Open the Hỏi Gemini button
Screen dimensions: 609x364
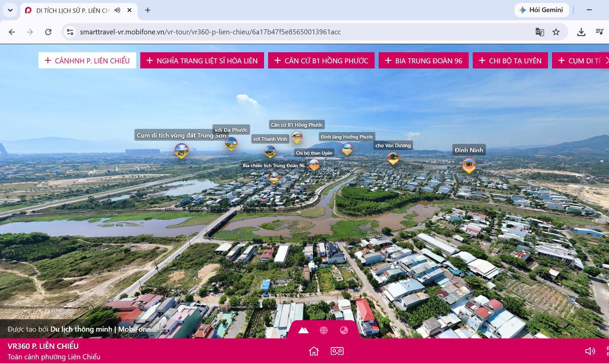click(542, 10)
